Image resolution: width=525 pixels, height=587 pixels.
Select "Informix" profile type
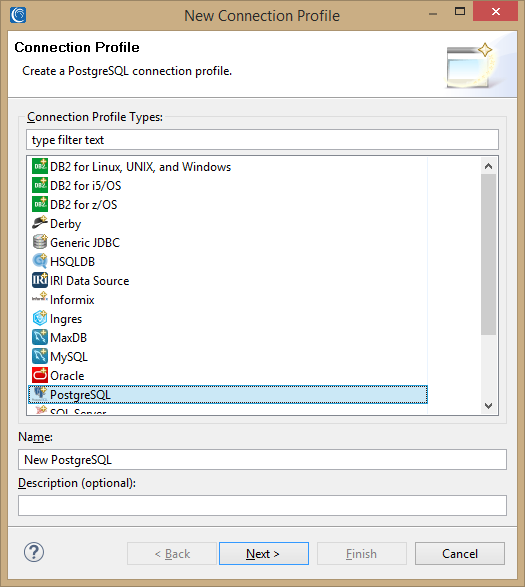click(x=72, y=300)
